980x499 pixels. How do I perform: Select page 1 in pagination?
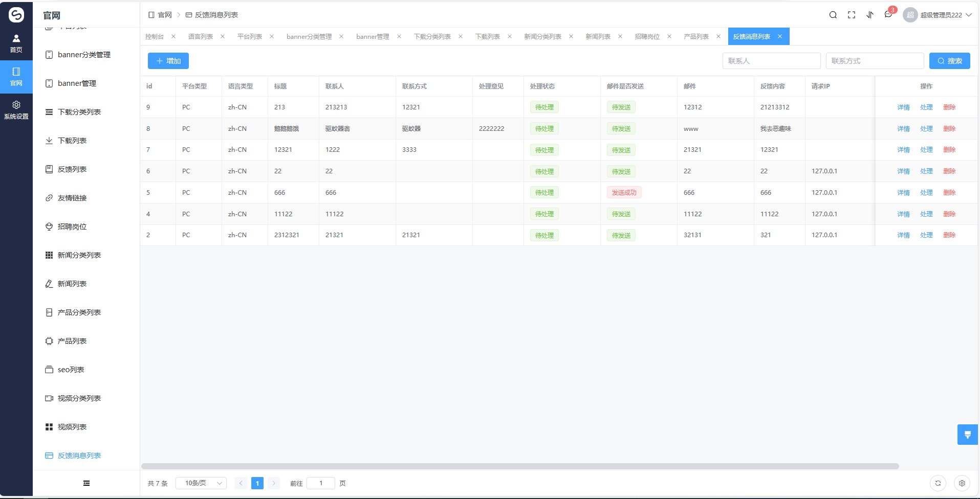click(x=257, y=483)
